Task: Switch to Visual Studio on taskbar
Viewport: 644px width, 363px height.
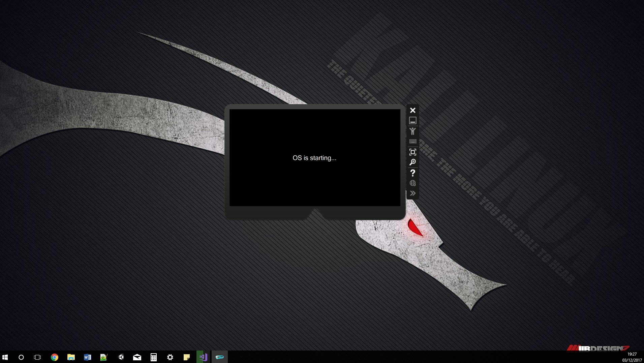Action: pos(203,357)
